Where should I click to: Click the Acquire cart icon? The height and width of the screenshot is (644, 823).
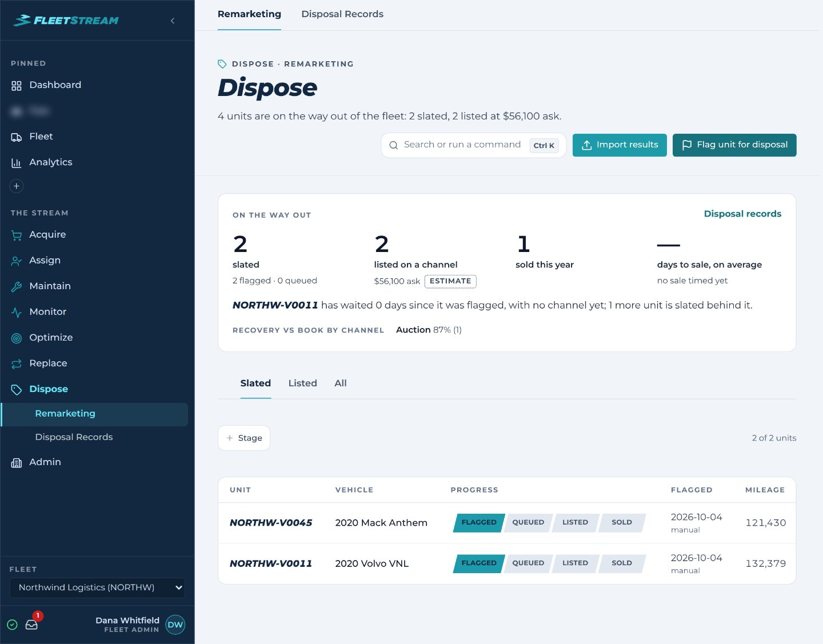coord(17,235)
